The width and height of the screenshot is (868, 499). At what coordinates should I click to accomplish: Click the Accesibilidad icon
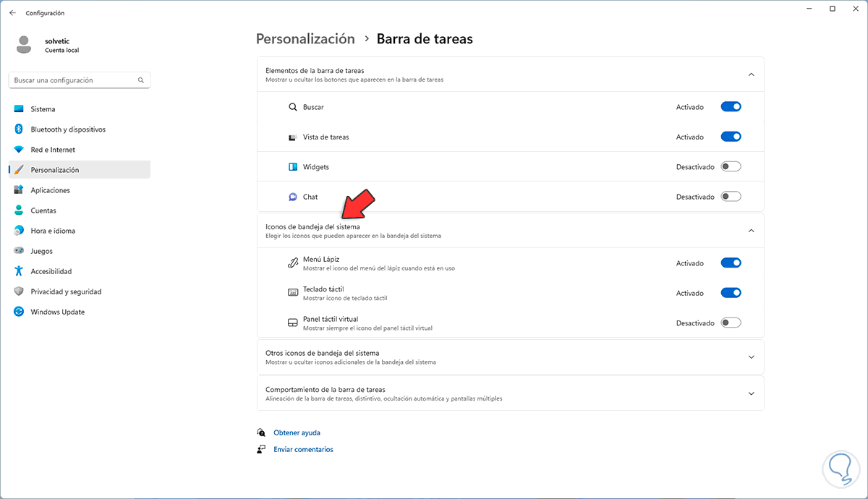(19, 271)
